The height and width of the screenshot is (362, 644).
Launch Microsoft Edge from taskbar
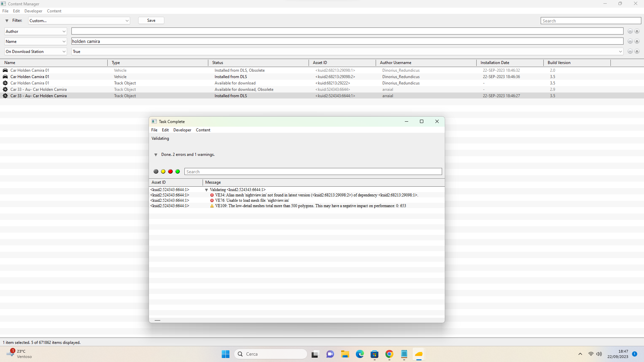[360, 354]
